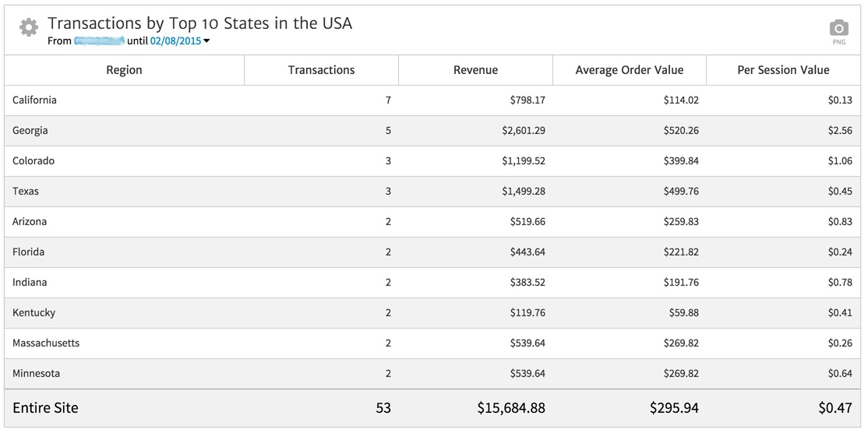Select the Kentucky row
This screenshot has height=433, width=868.
34,312
